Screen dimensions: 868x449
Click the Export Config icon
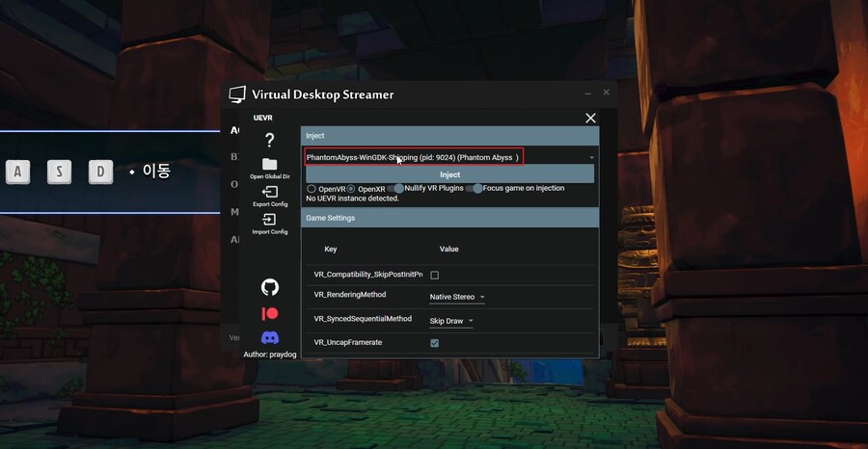click(x=269, y=192)
